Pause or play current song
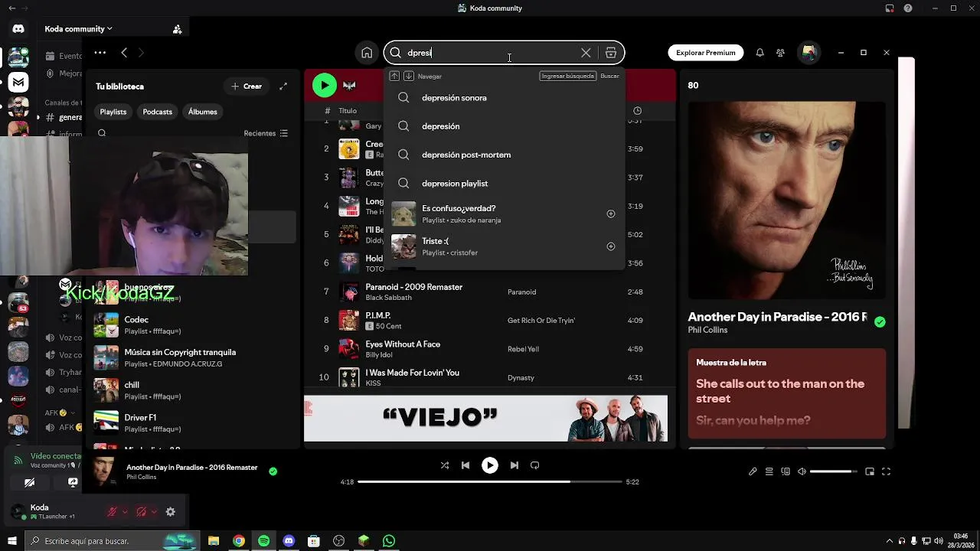 490,465
